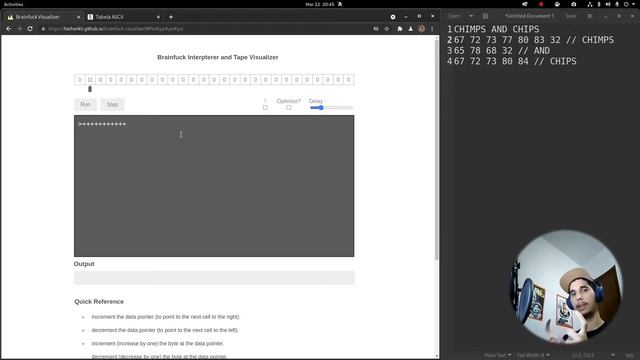Toggle the '!' checkbox
The width and height of the screenshot is (640, 360).
click(x=265, y=107)
